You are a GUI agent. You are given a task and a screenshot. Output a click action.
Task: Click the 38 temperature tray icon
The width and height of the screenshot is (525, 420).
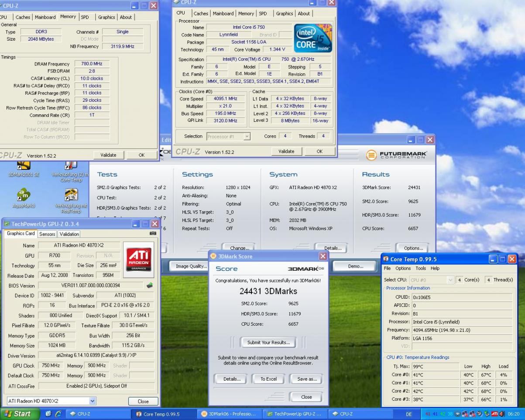pyautogui.click(x=451, y=414)
